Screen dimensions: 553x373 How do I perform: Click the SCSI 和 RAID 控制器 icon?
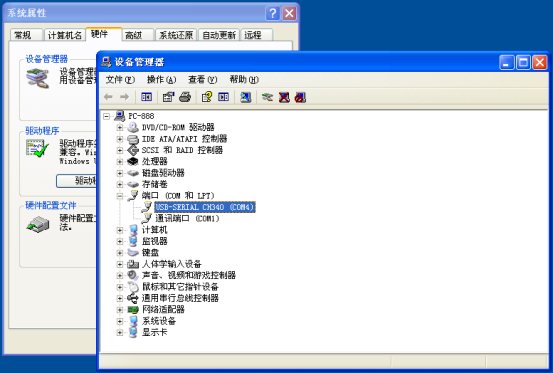point(133,150)
